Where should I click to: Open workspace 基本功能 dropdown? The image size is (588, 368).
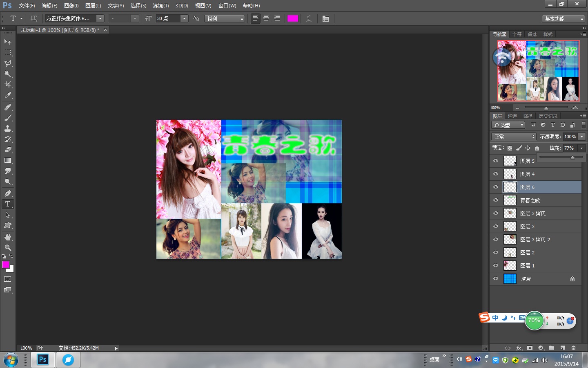(x=564, y=19)
